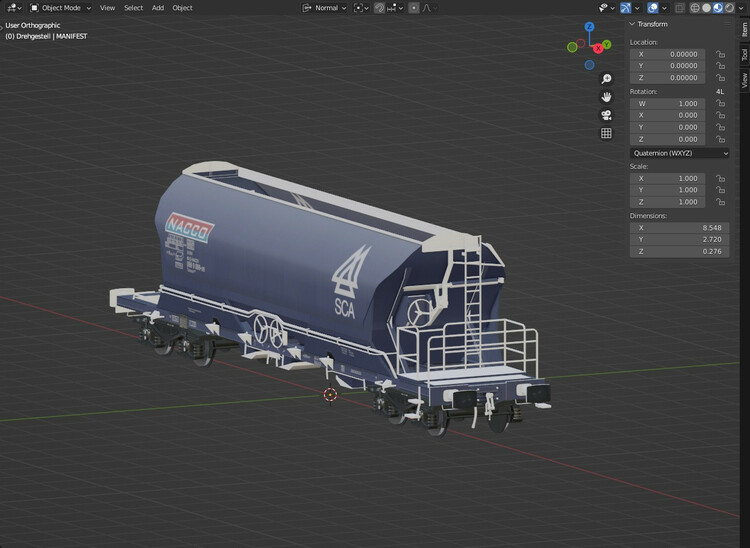The height and width of the screenshot is (548, 750).
Task: Switch perspective/orthographic with the grid icon
Action: (606, 133)
